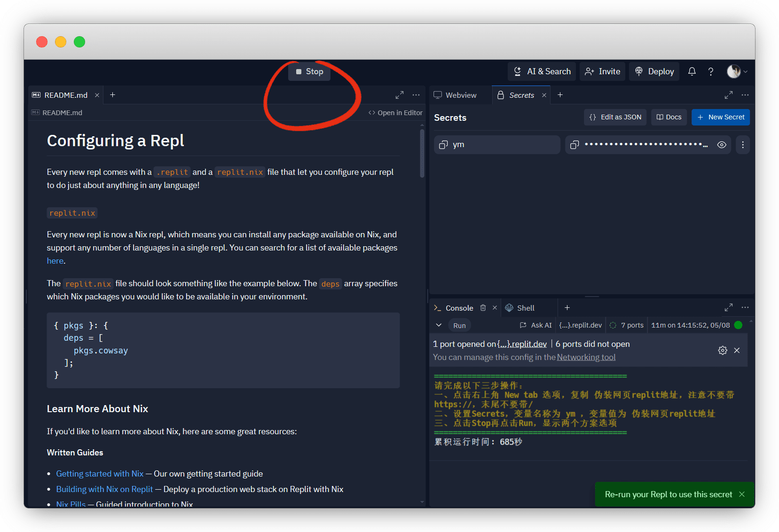Image resolution: width=779 pixels, height=532 pixels.
Task: Open Building with Nix on Replit
Action: [x=104, y=489]
